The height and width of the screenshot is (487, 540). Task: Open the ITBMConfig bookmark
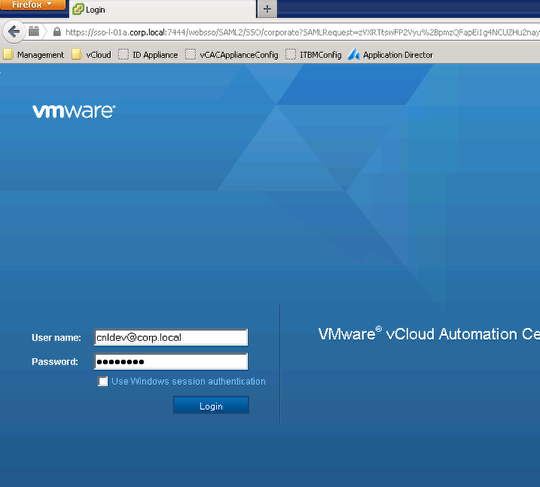[x=313, y=55]
